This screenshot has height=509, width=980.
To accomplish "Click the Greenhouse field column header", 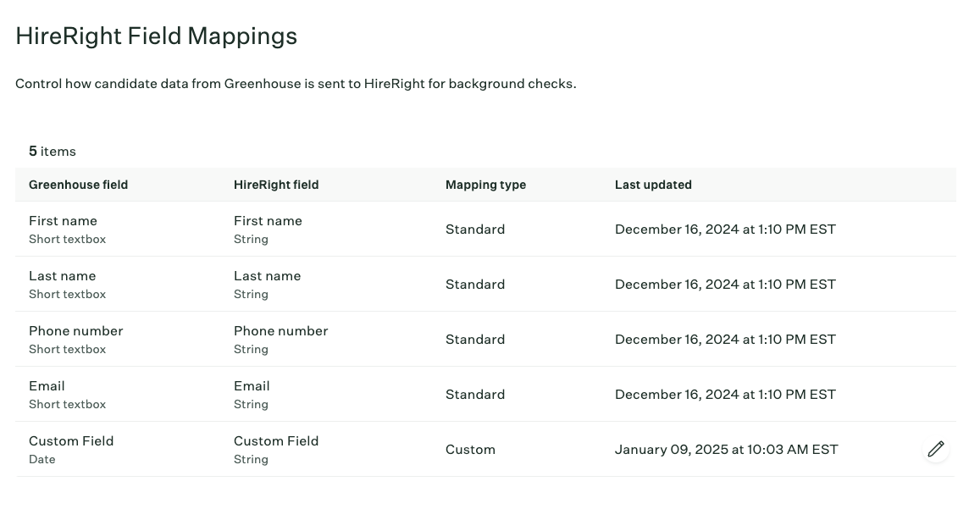I will pyautogui.click(x=78, y=185).
